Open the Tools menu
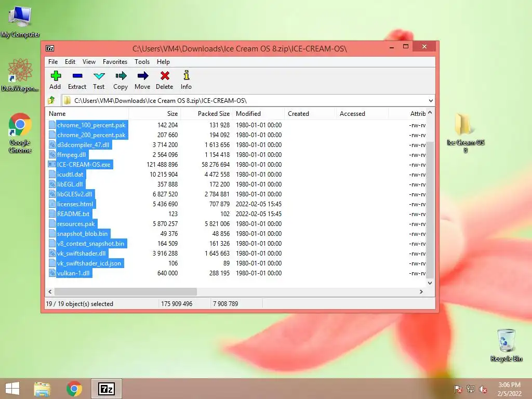This screenshot has width=532, height=399. click(x=142, y=62)
